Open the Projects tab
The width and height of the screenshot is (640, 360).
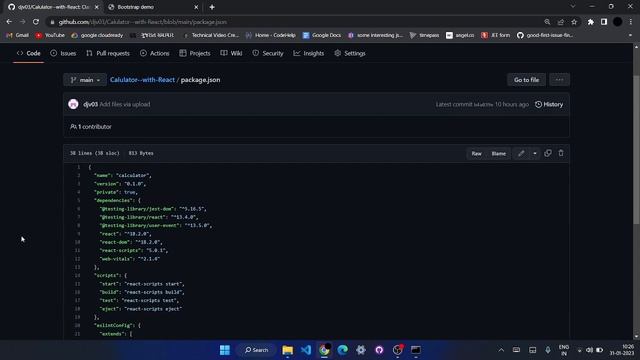pos(195,53)
